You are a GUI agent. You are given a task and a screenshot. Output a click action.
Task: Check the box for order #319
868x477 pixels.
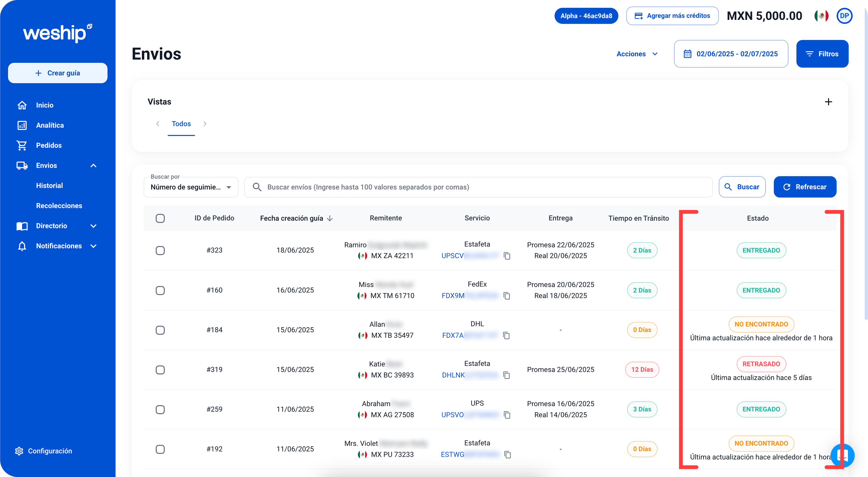pyautogui.click(x=160, y=370)
